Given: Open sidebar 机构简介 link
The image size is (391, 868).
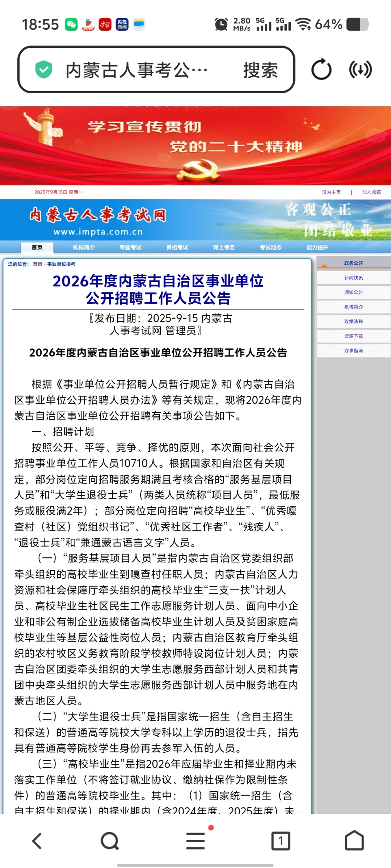Looking at the screenshot, I should coord(353,307).
